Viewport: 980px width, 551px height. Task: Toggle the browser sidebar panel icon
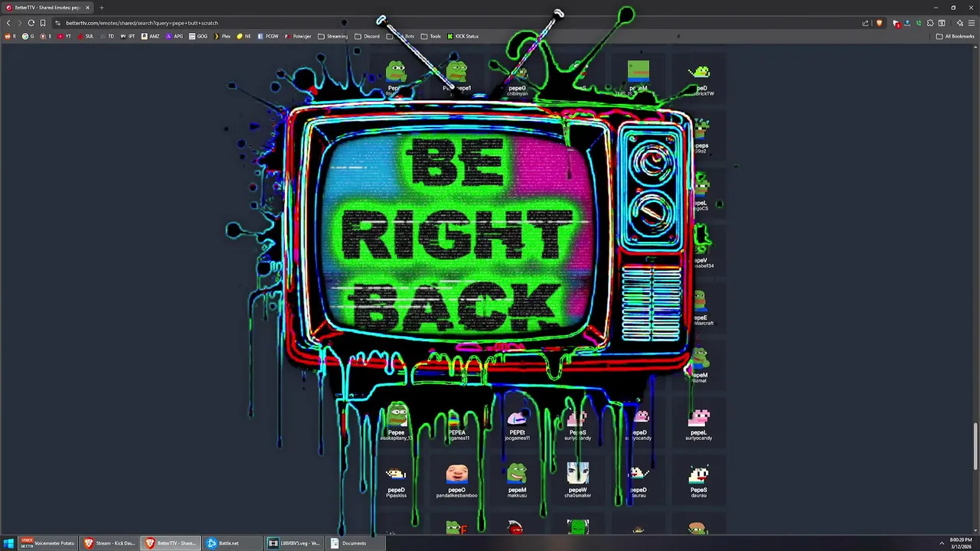942,23
